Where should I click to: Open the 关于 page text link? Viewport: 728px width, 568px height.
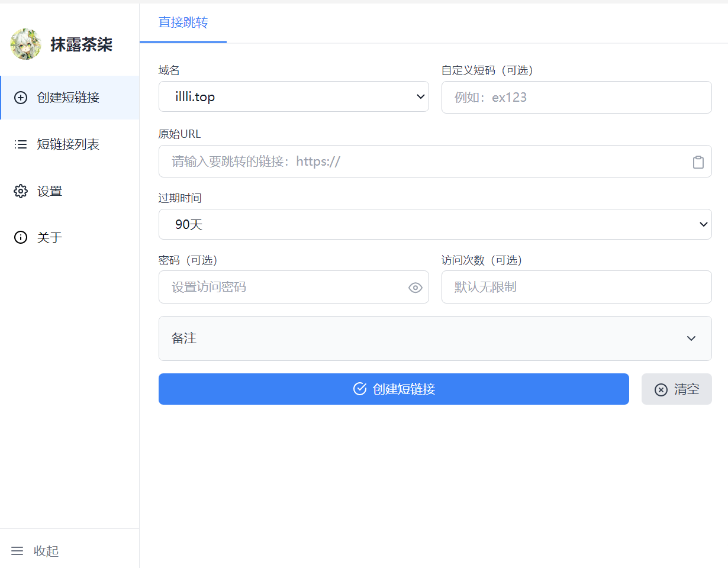click(50, 238)
